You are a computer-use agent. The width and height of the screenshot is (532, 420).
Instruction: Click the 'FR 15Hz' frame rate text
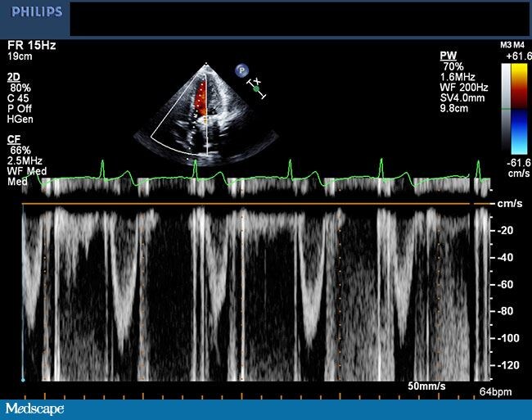(x=32, y=46)
